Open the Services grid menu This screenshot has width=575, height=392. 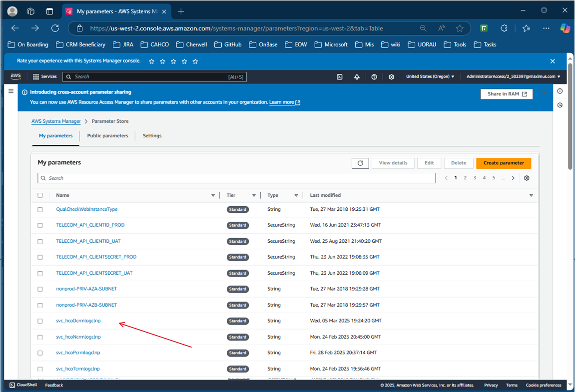pos(45,76)
